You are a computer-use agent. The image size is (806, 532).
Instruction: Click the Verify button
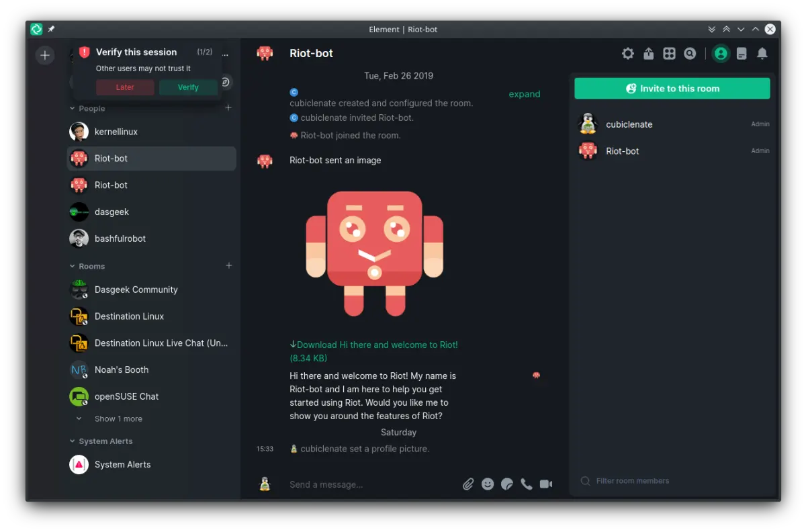click(188, 87)
